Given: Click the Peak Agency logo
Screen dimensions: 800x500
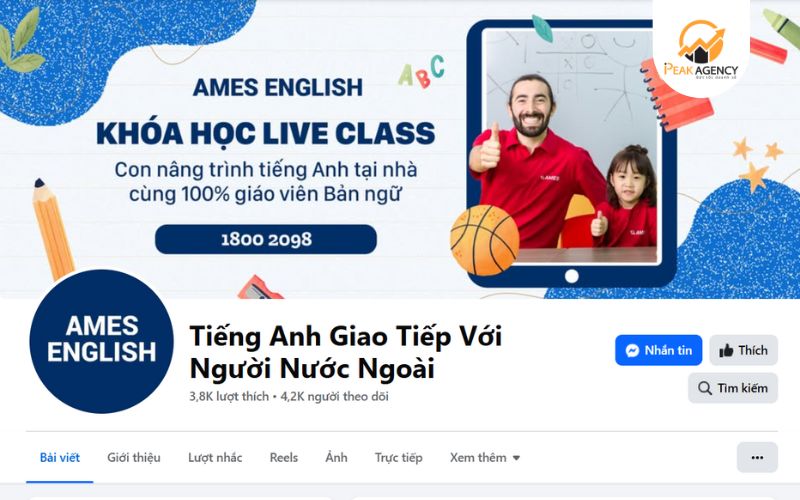Looking at the screenshot, I should 701,50.
